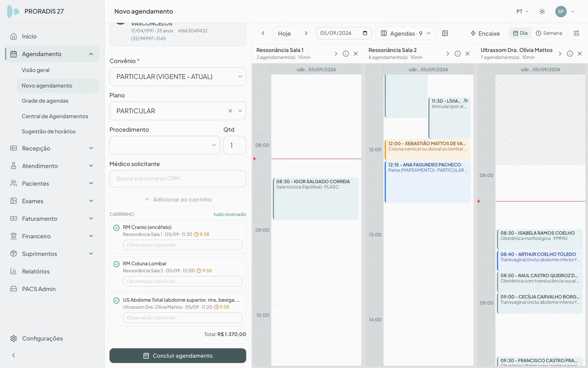Screen dimensions: 588x368
Task: Collapse the Agendamento menu section
Action: click(52, 54)
